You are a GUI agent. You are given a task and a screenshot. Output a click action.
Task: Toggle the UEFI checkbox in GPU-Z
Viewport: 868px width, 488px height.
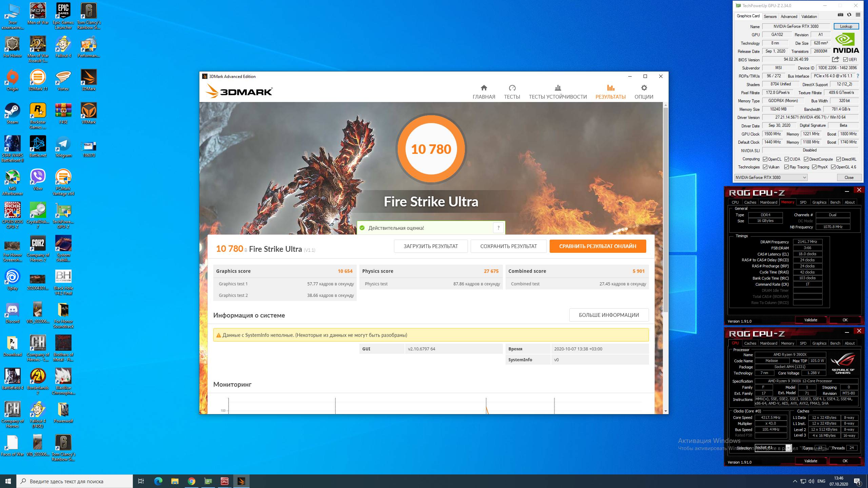point(845,60)
